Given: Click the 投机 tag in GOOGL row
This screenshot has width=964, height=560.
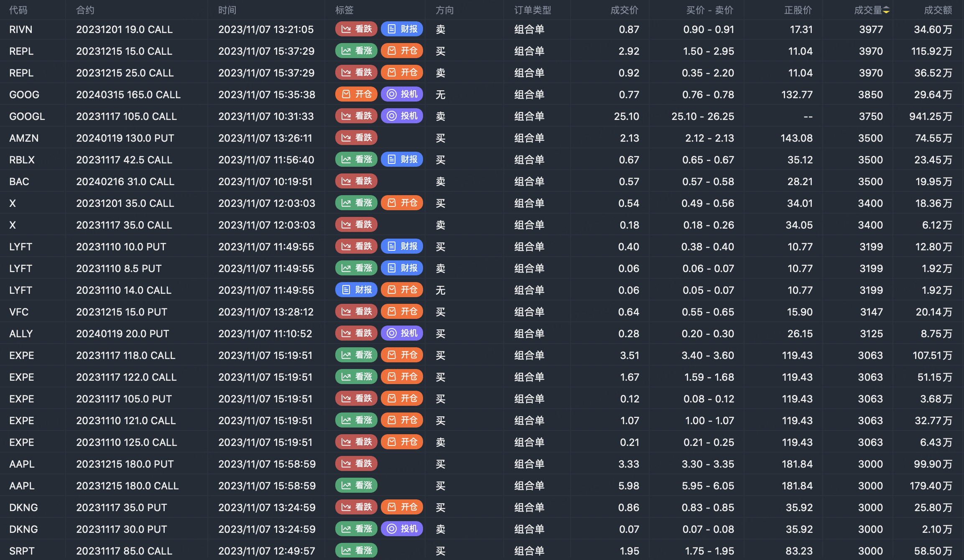Looking at the screenshot, I should pyautogui.click(x=402, y=116).
